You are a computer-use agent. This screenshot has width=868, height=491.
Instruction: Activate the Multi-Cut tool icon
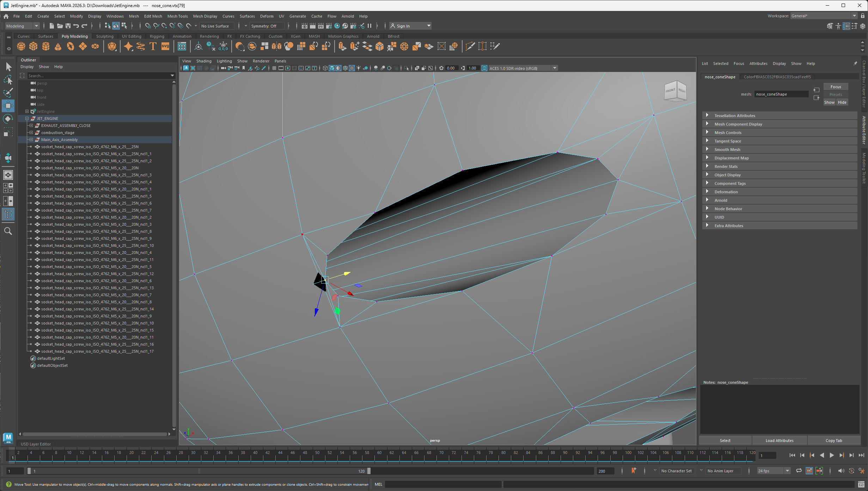tap(470, 46)
